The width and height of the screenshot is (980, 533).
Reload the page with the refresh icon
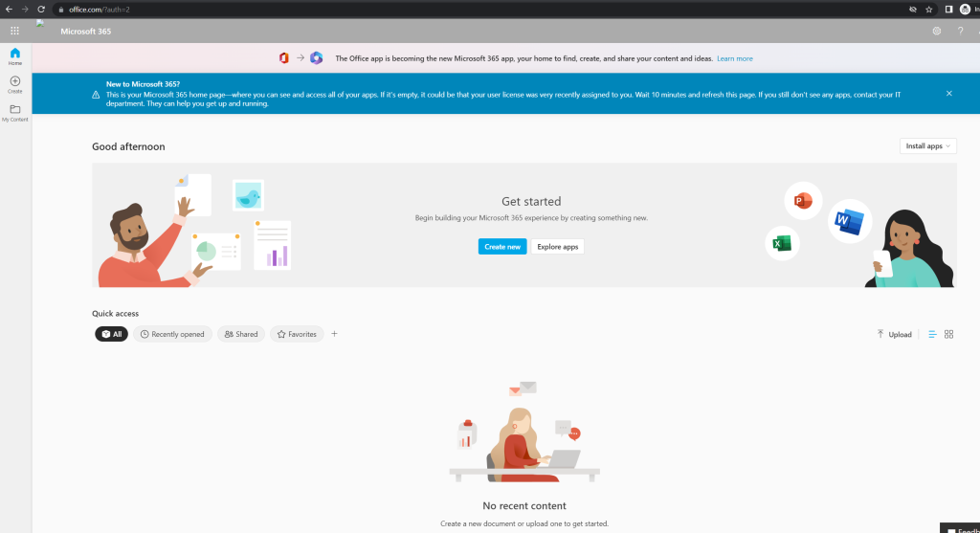click(x=41, y=10)
